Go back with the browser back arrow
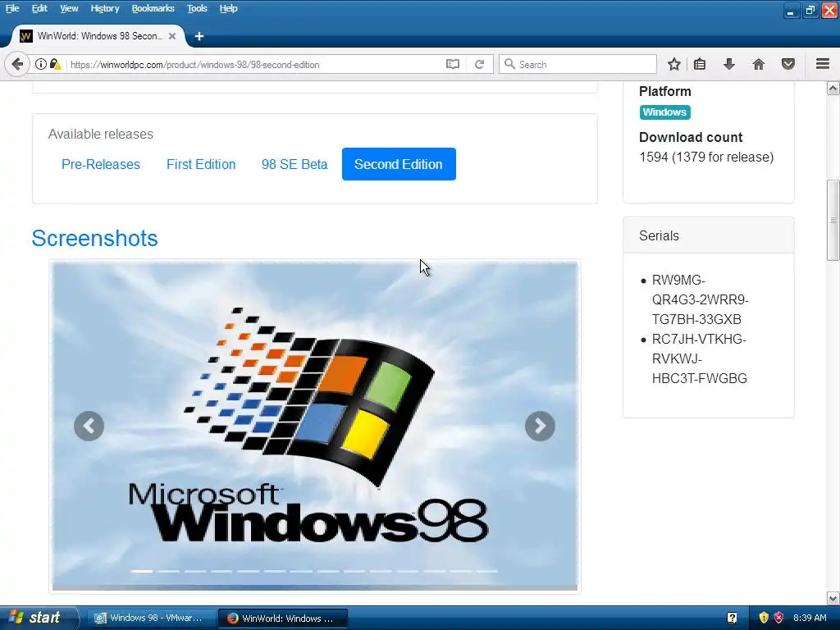This screenshot has width=840, height=630. (17, 64)
